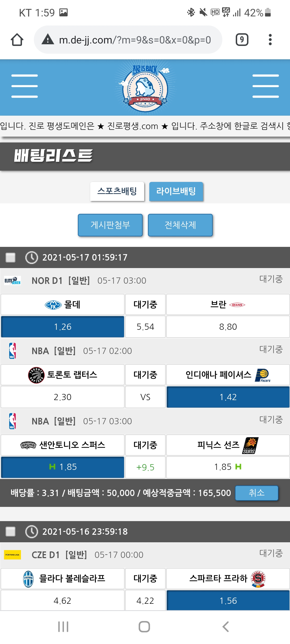This screenshot has height=644, width=290.
Task: Open the browser three-dot overflow menu
Action: [x=270, y=40]
